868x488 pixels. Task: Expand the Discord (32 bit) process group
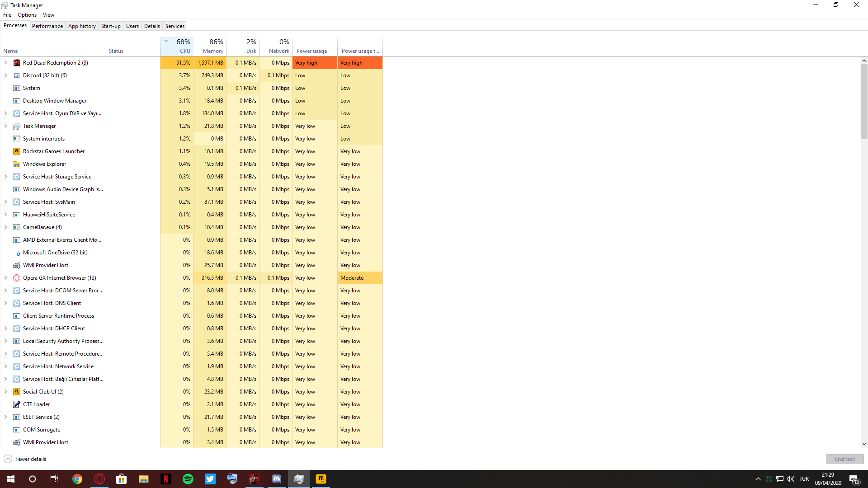click(x=6, y=75)
